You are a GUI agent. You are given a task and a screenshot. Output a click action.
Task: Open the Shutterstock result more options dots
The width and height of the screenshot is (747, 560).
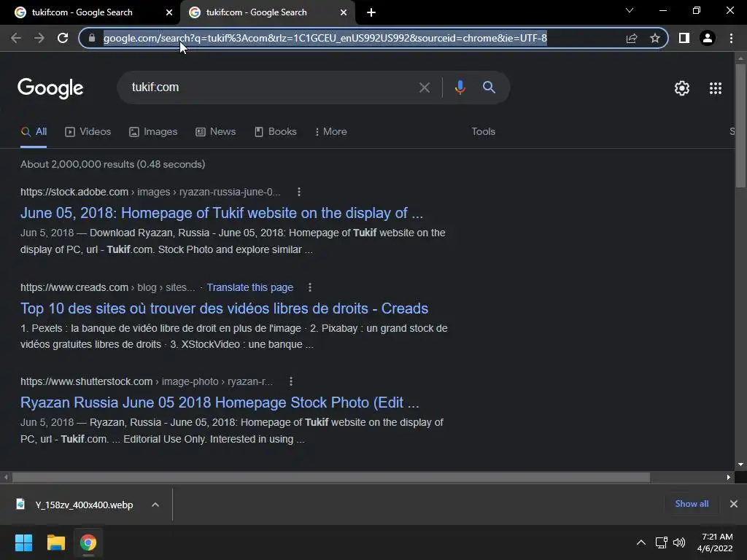[x=290, y=381]
